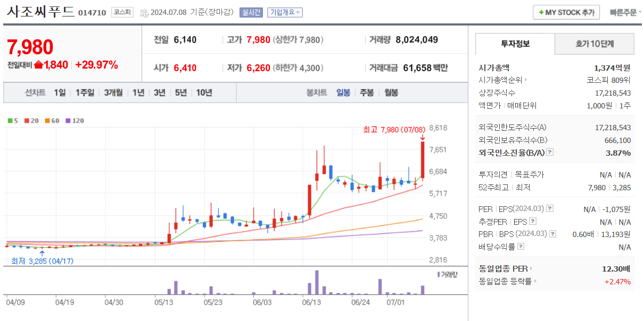Click the 외국인보유주식수 666,100 value
The image size is (644, 321).
click(618, 140)
